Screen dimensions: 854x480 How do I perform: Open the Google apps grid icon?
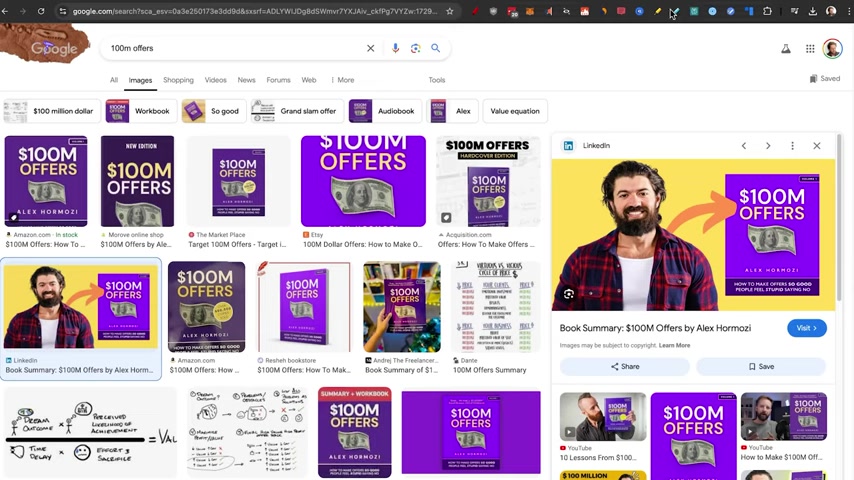[x=810, y=48]
